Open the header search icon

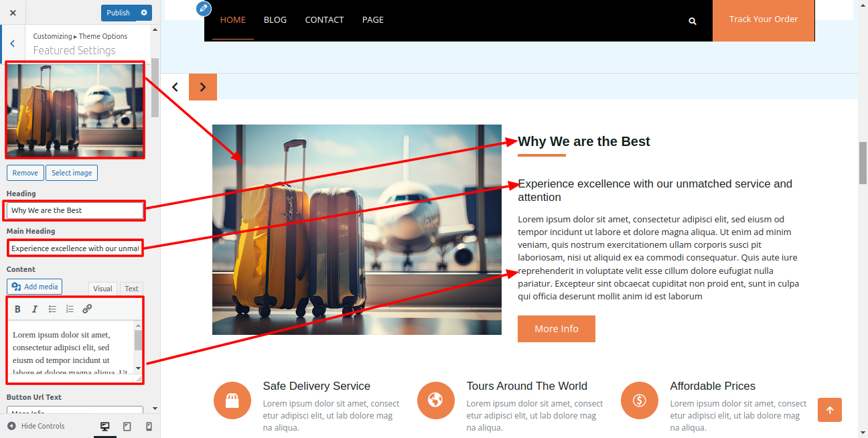tap(693, 21)
